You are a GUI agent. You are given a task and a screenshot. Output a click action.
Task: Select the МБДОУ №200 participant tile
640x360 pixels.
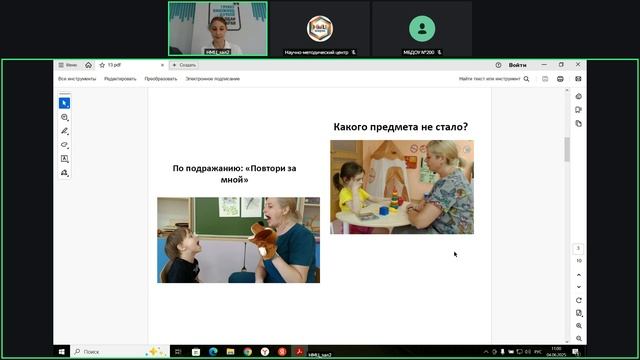coord(422,29)
